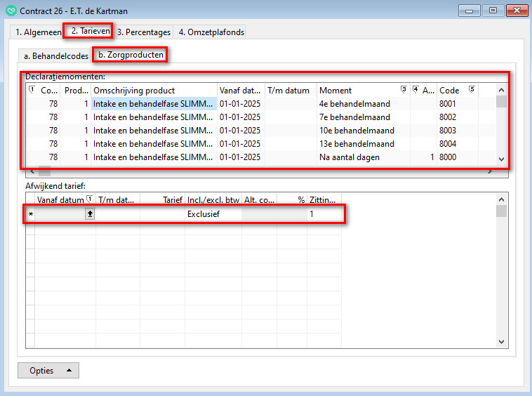
Task: Maximize the Contract 26 window
Action: [493, 11]
